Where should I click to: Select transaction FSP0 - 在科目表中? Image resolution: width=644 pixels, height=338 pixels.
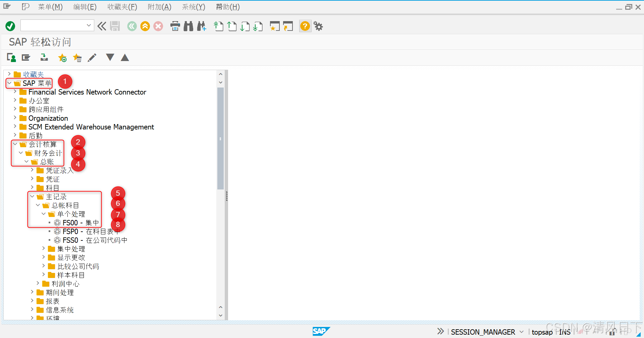click(x=91, y=231)
